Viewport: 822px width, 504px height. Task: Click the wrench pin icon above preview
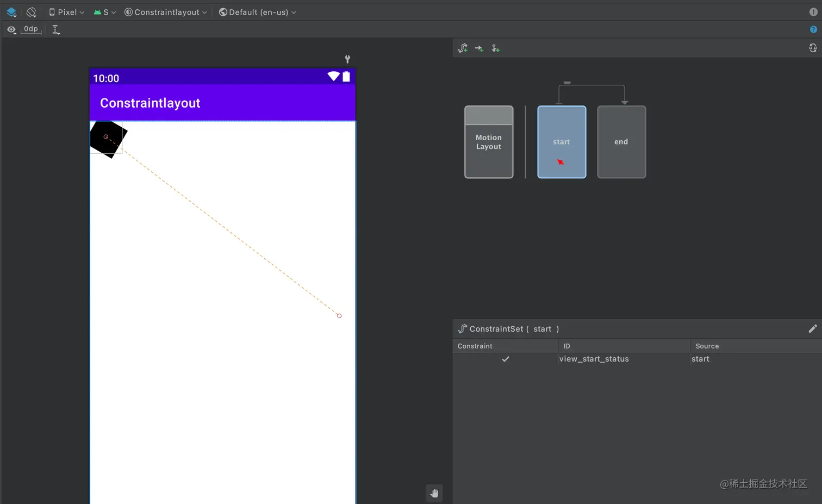[347, 59]
